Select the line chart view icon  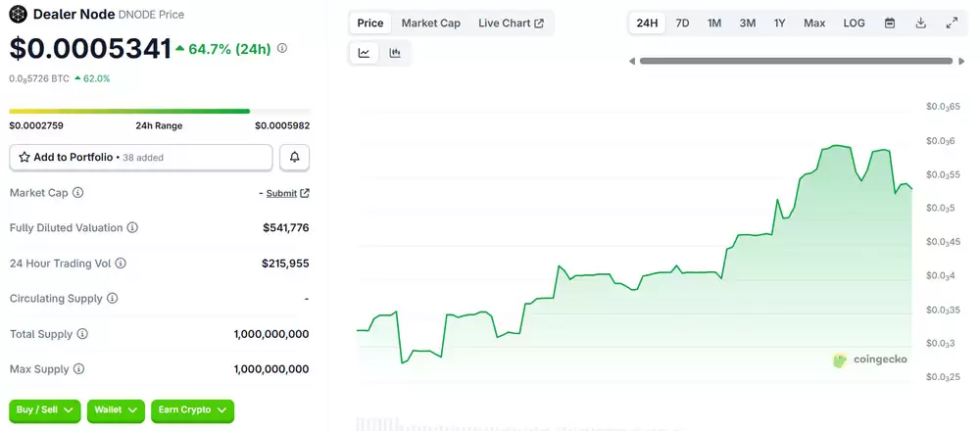coord(365,53)
